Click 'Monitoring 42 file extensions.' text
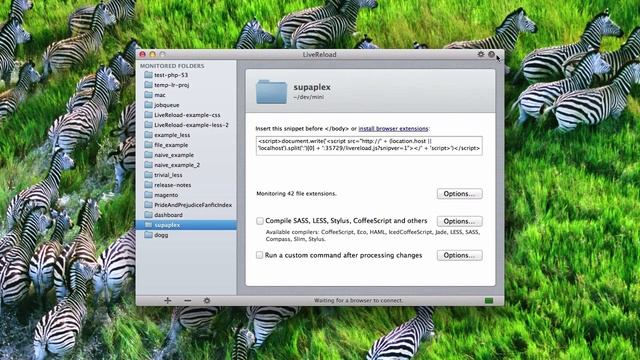This screenshot has width=640, height=360. tap(296, 193)
